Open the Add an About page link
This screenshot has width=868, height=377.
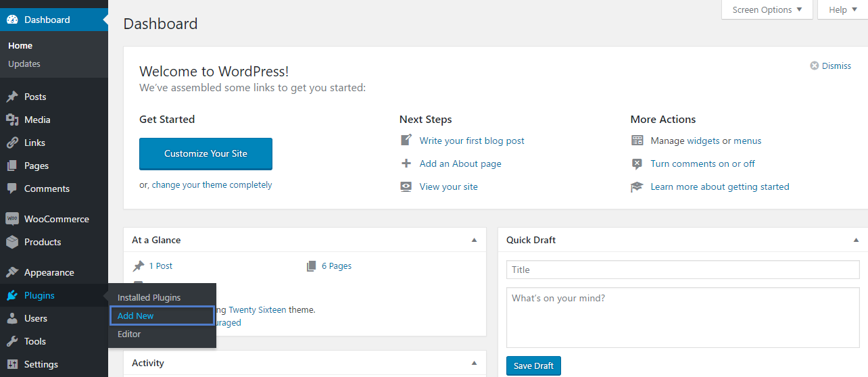[x=460, y=164]
